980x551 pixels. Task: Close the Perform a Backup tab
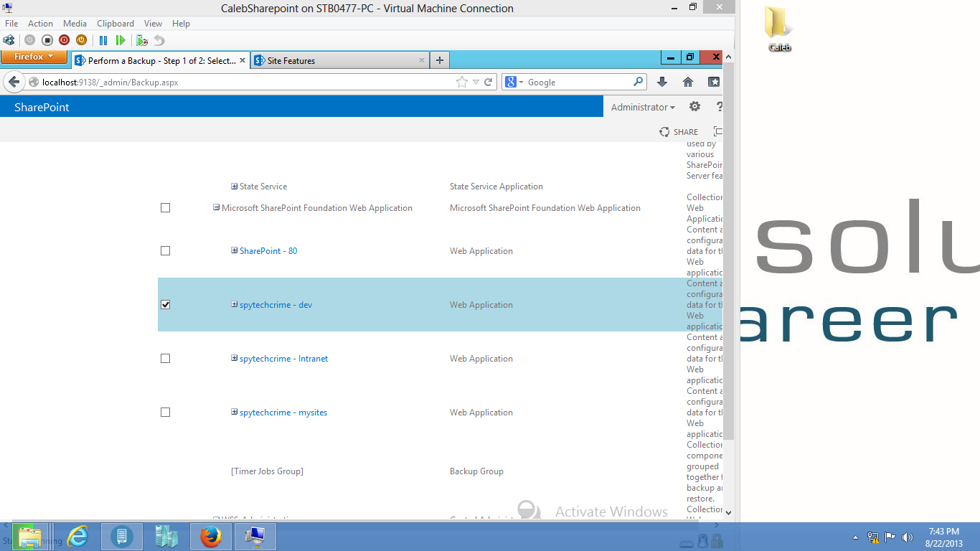242,60
